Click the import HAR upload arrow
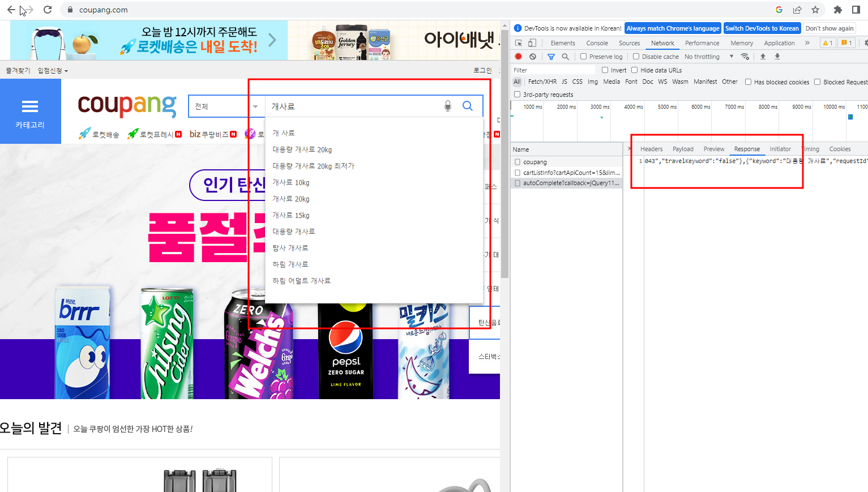This screenshot has width=868, height=492. [763, 57]
